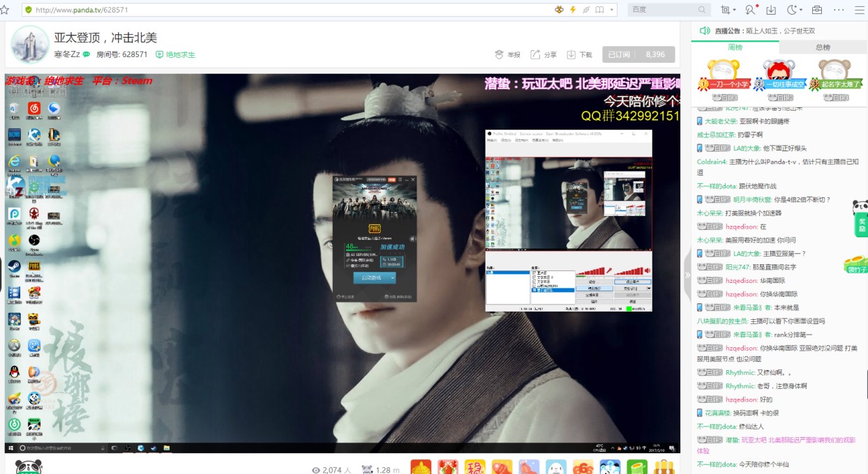Open streamer avatar of 寒冬Zz

[29, 45]
